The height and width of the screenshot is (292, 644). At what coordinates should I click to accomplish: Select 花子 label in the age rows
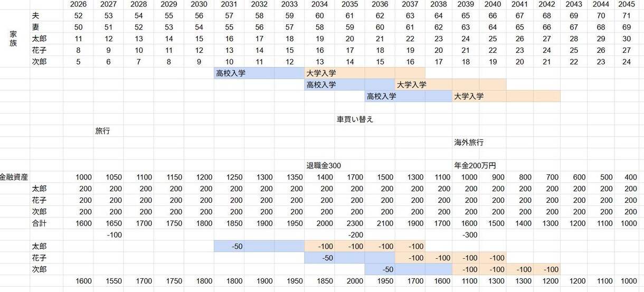pos(40,50)
